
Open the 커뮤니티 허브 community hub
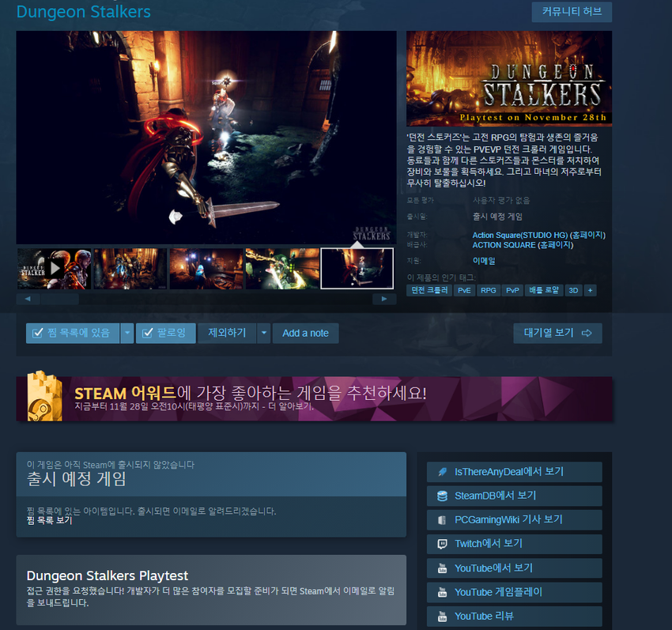coord(572,12)
